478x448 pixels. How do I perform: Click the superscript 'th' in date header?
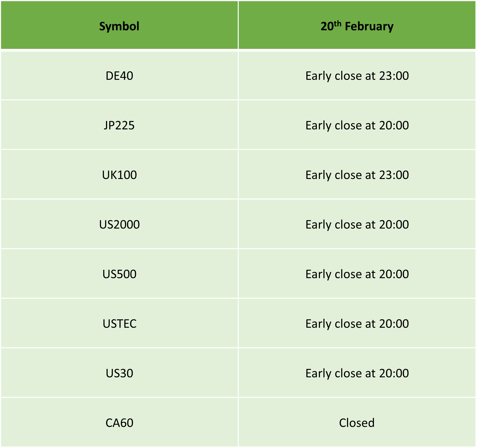click(337, 24)
